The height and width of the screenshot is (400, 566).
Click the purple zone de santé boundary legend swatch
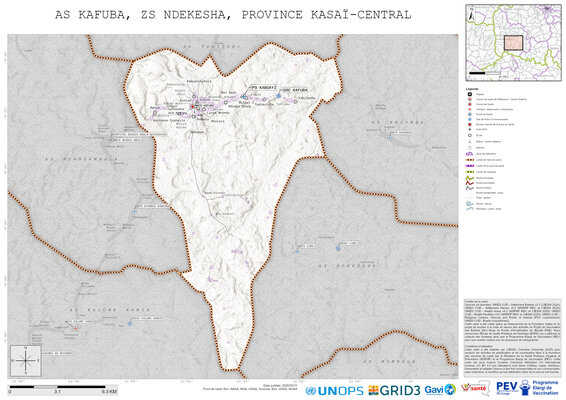pyautogui.click(x=470, y=166)
